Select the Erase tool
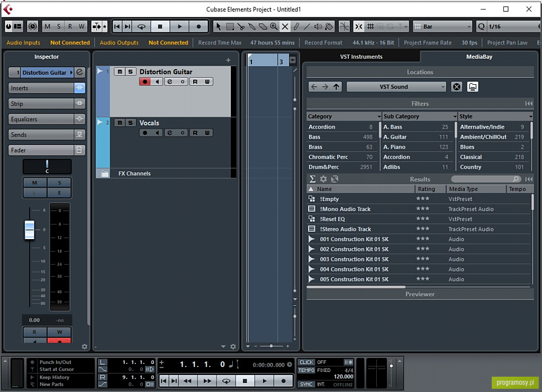Viewport: 542px width, 392px height. (x=263, y=26)
